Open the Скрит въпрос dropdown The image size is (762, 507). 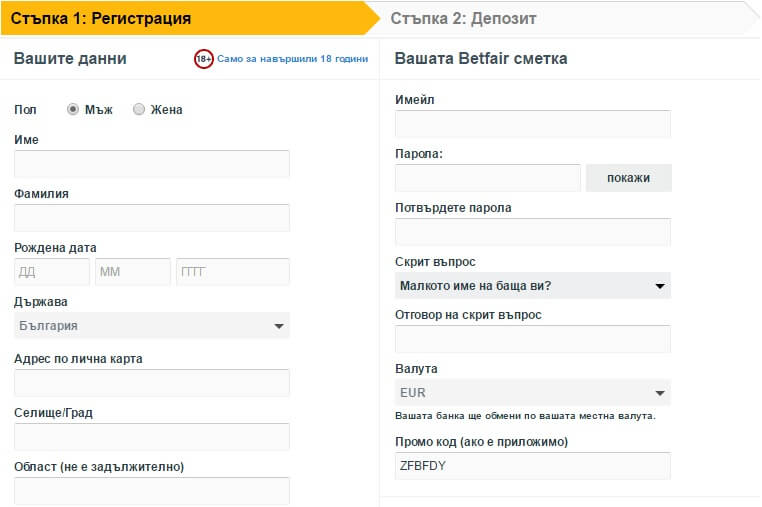(533, 286)
